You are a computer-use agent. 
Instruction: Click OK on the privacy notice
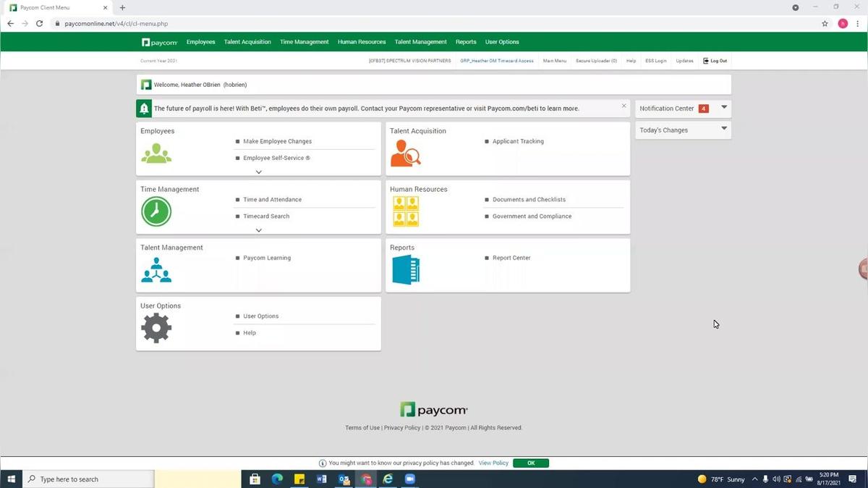pyautogui.click(x=532, y=463)
